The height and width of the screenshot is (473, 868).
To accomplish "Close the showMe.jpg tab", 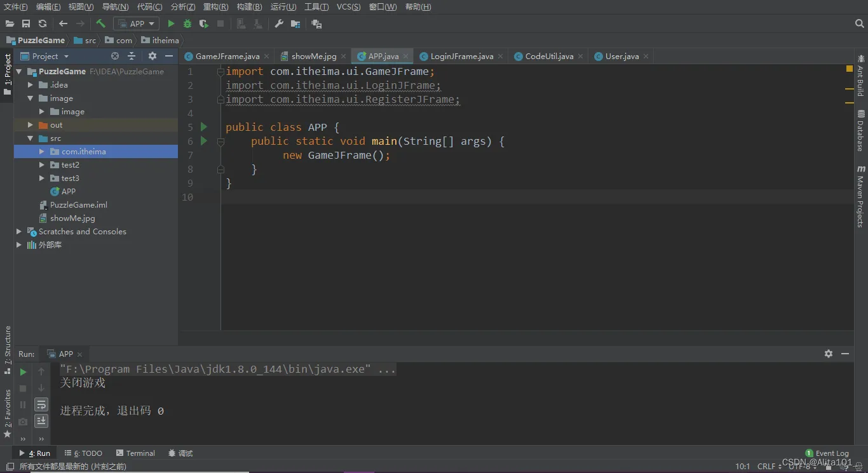I will [x=344, y=57].
